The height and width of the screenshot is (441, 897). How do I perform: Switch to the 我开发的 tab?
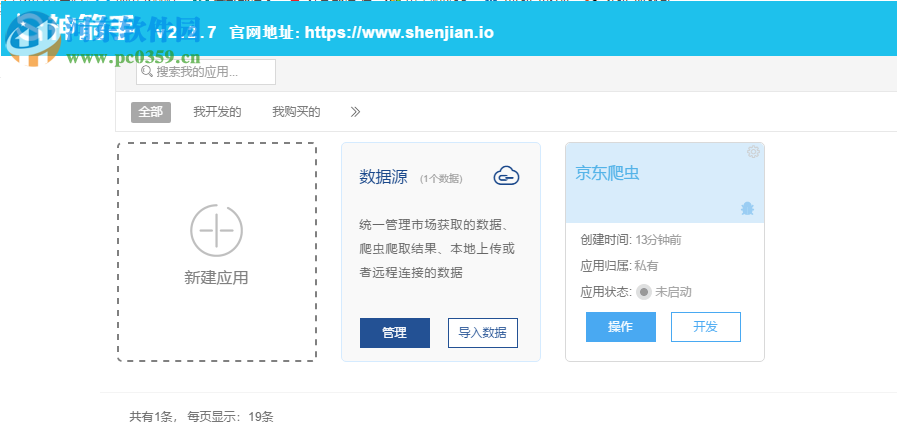click(x=217, y=111)
